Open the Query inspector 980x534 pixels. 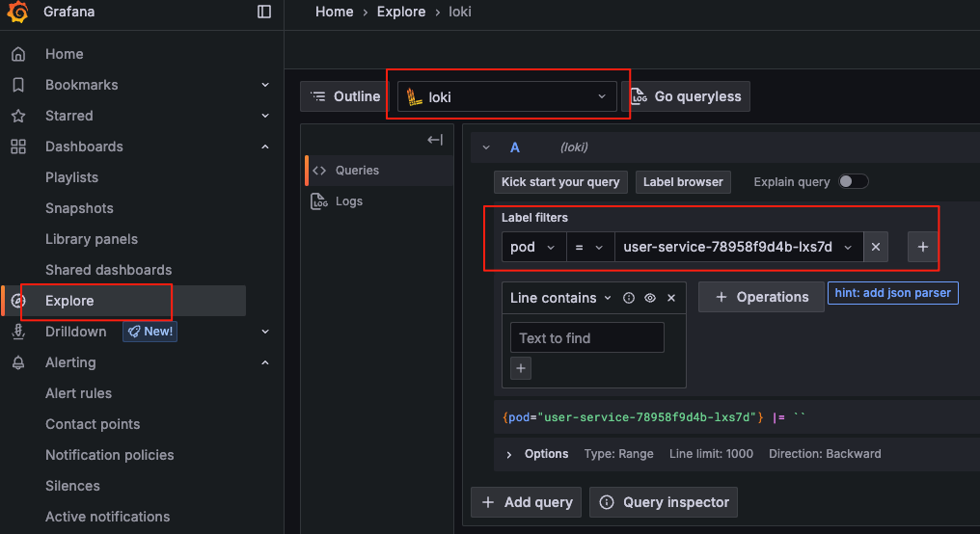tap(664, 502)
